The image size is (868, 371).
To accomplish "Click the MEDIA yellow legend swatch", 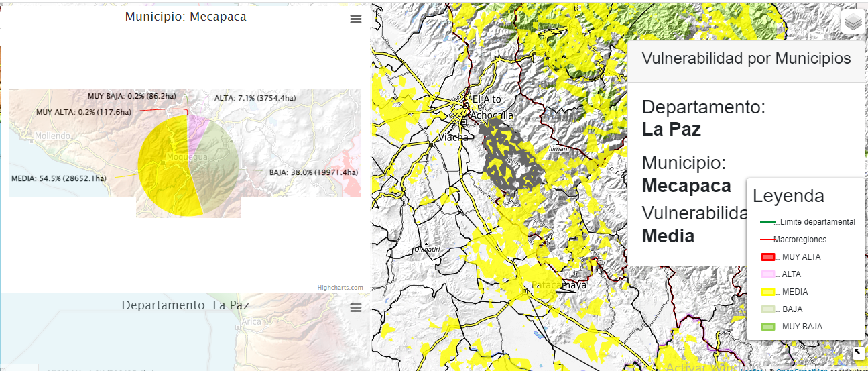I will 768,292.
